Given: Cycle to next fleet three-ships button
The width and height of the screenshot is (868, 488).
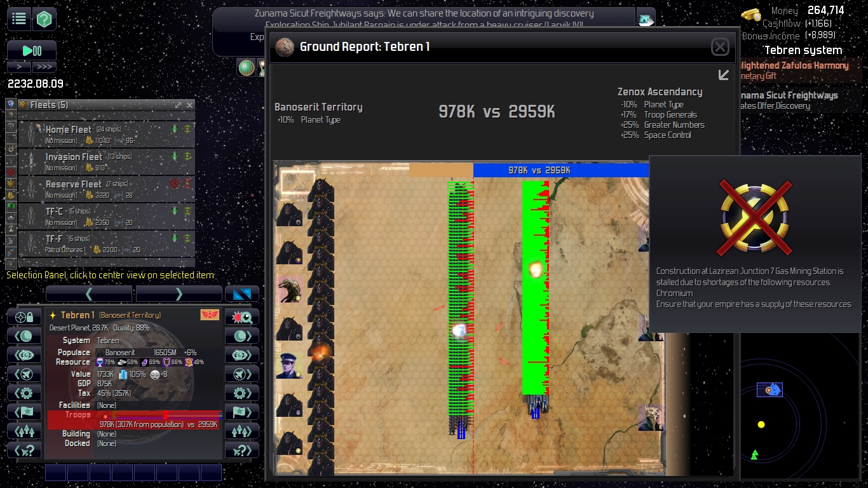Looking at the screenshot, I should tap(242, 431).
